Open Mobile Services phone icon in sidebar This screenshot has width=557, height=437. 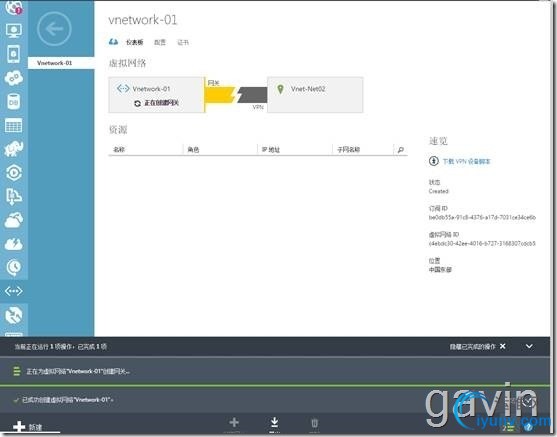tap(13, 54)
